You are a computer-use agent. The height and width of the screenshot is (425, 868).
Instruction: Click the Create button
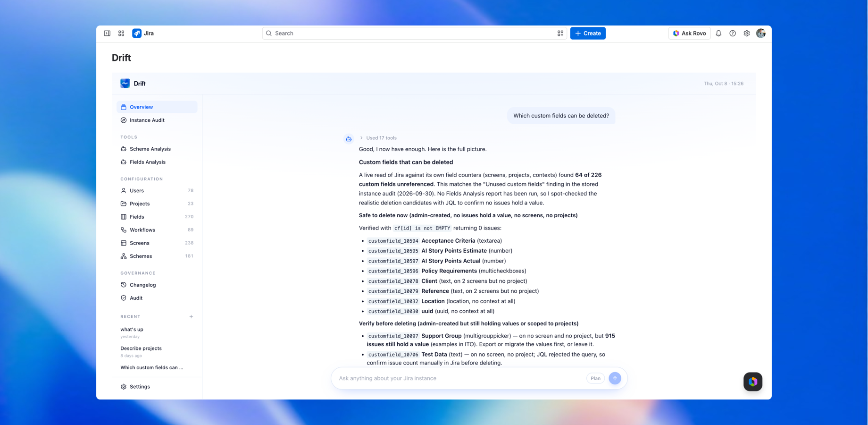click(x=588, y=34)
